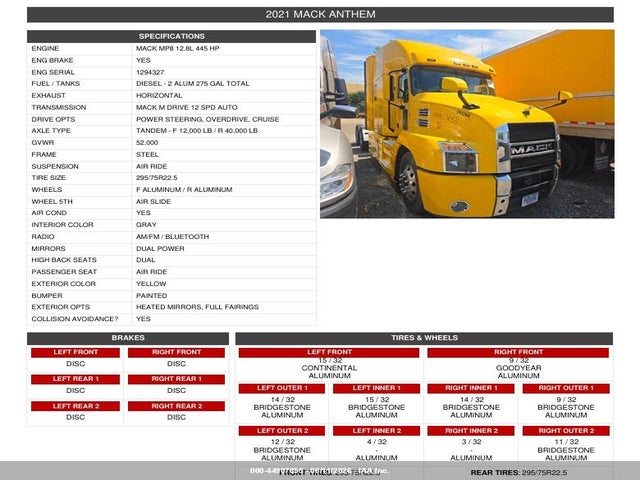Screen dimensions: 640x480
Task: Click the RIGHT INNER 1 tire header
Action: pos(471,388)
